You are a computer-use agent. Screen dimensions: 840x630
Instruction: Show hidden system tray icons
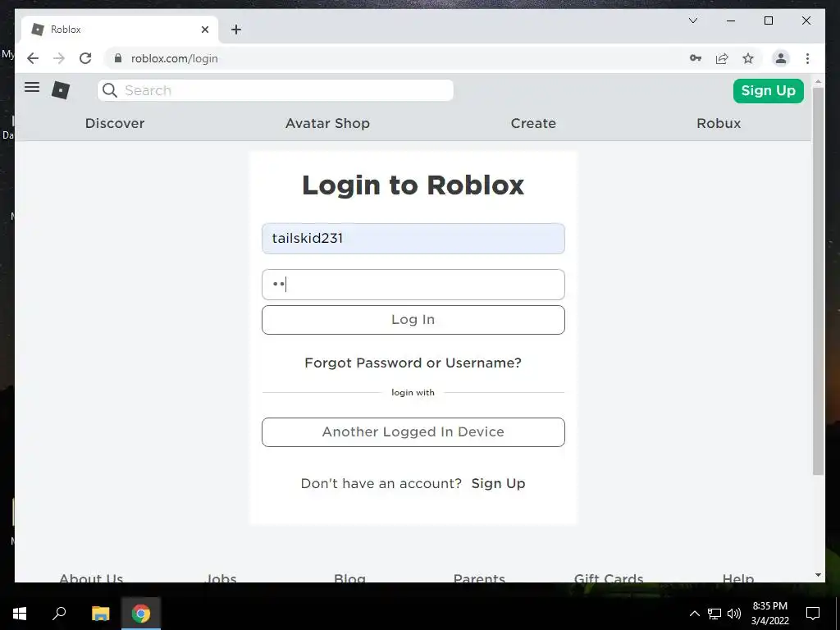694,614
